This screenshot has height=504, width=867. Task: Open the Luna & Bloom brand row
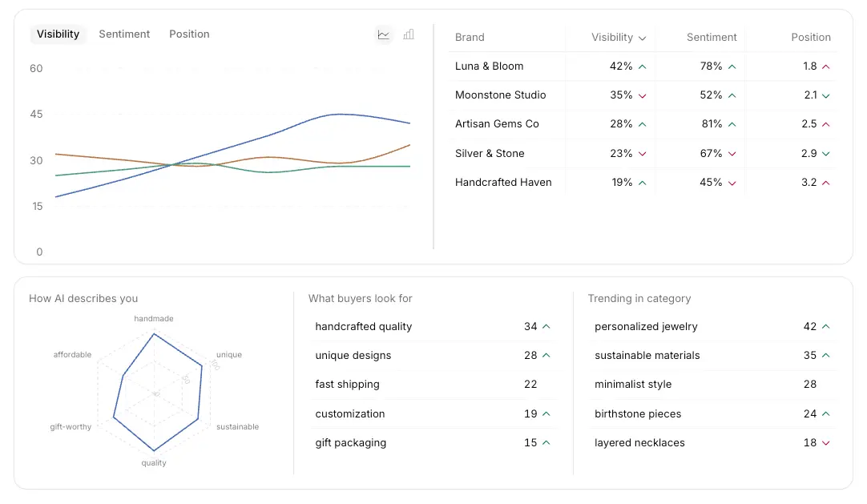[x=489, y=67]
